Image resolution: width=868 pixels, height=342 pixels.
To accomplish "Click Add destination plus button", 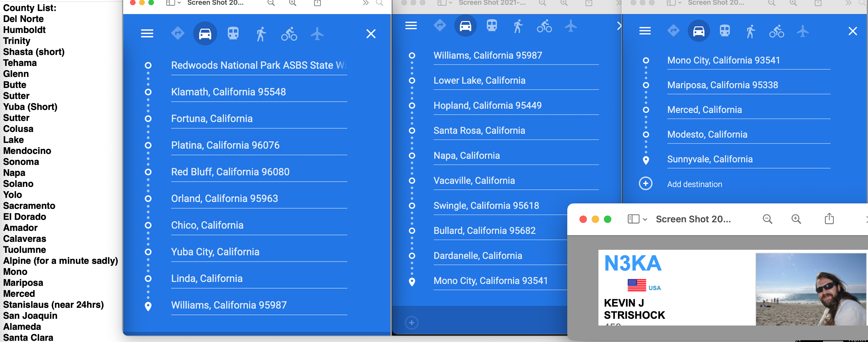I will click(x=645, y=184).
